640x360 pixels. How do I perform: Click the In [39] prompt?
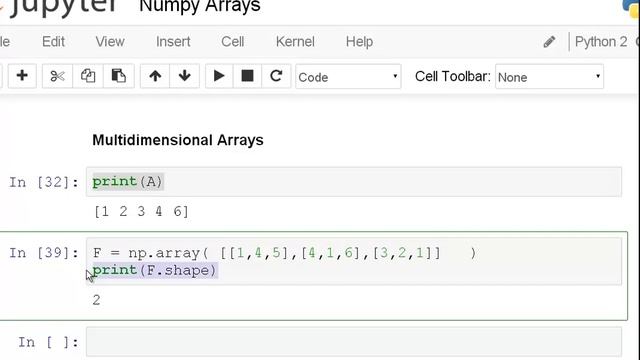(x=44, y=253)
